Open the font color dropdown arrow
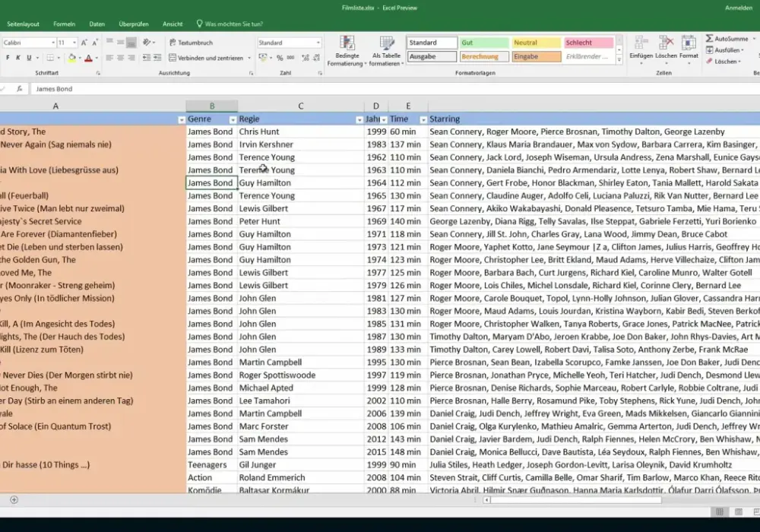The height and width of the screenshot is (532, 760). click(97, 59)
